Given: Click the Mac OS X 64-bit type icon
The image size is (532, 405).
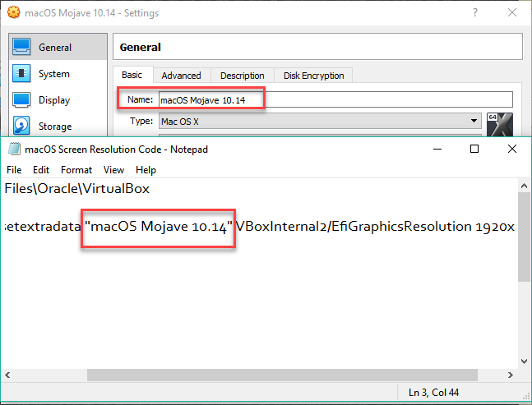Looking at the screenshot, I should pyautogui.click(x=499, y=125).
